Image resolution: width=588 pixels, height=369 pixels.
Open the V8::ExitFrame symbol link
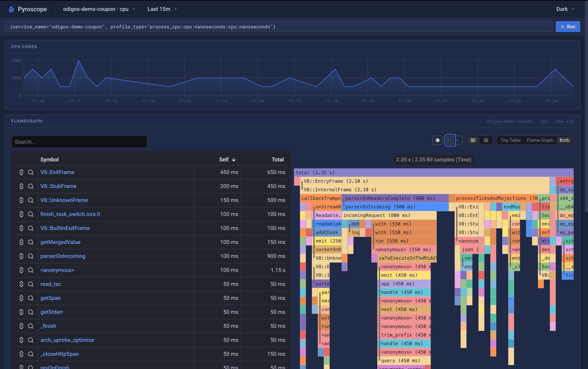[x=57, y=172]
